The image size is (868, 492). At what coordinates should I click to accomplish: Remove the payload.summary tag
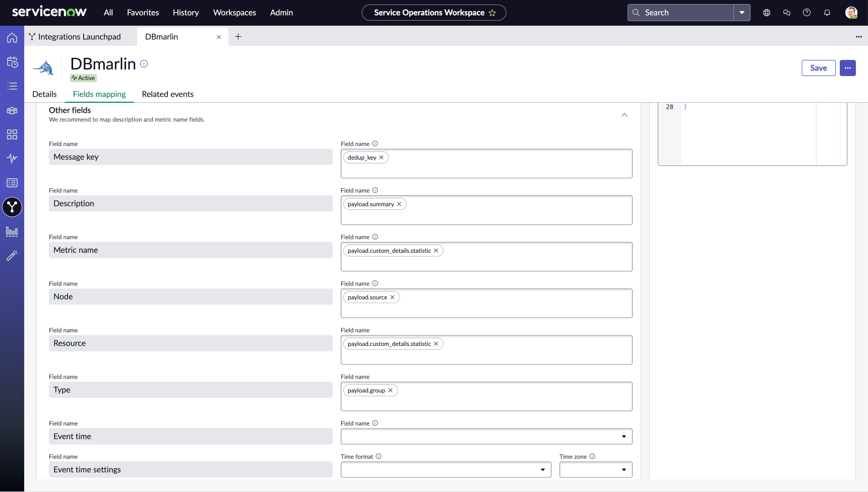399,204
